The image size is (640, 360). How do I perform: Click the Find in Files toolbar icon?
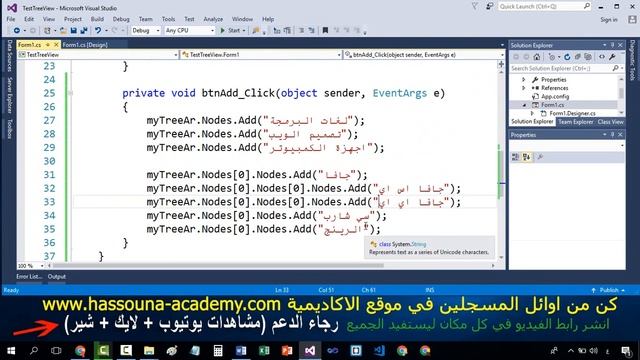click(256, 31)
